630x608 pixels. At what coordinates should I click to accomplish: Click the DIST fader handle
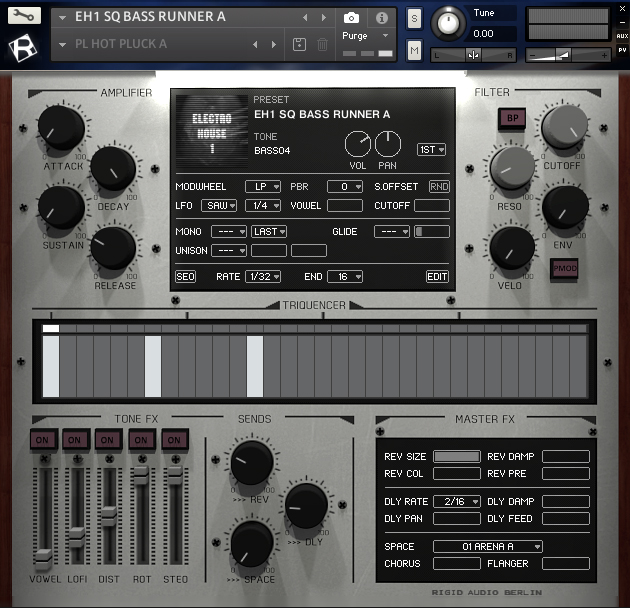(109, 516)
